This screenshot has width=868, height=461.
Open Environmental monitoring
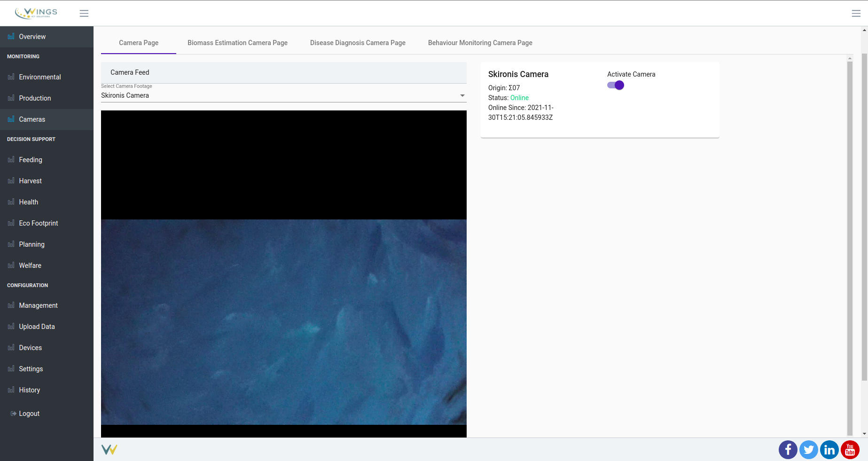pyautogui.click(x=47, y=77)
